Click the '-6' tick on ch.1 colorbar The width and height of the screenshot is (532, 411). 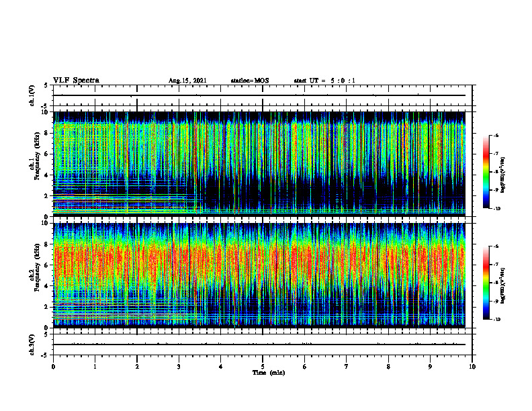point(496,135)
